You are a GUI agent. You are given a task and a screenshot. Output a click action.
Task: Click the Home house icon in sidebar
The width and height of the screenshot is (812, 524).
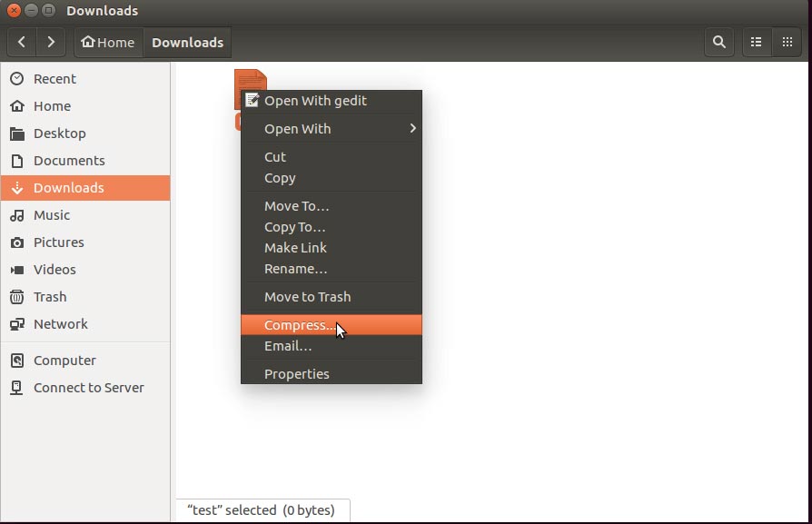[x=17, y=106]
